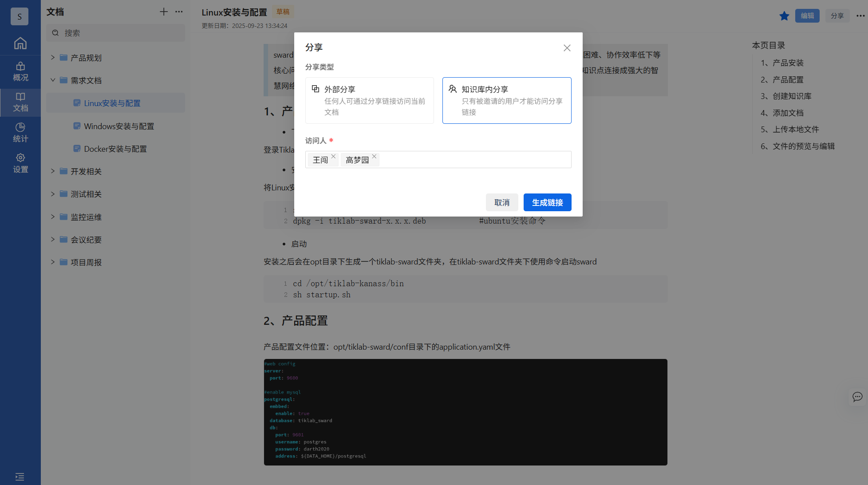The image size is (868, 485).
Task: Click the 取消 button
Action: point(501,202)
